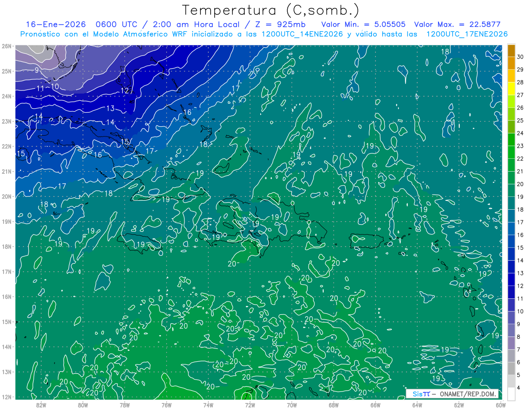The height and width of the screenshot is (411, 532).
Task: Click the latitude axis label '21N'
Action: pos(7,171)
